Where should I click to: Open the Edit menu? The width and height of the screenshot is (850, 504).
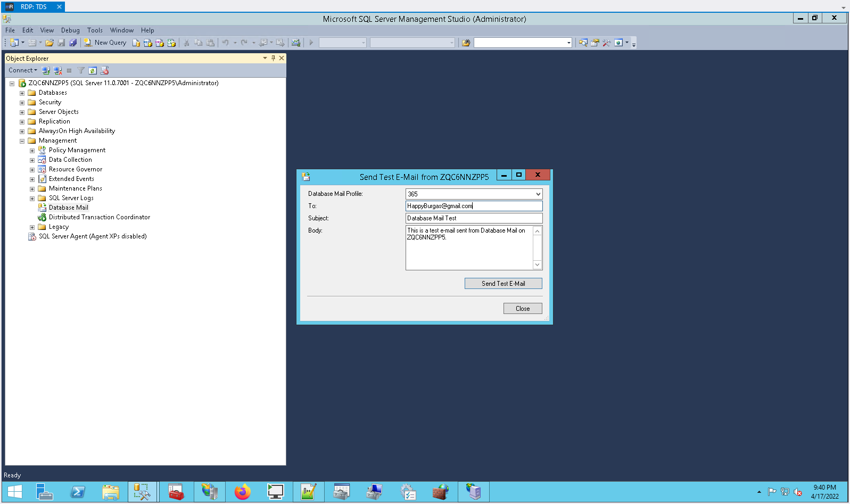pyautogui.click(x=28, y=30)
